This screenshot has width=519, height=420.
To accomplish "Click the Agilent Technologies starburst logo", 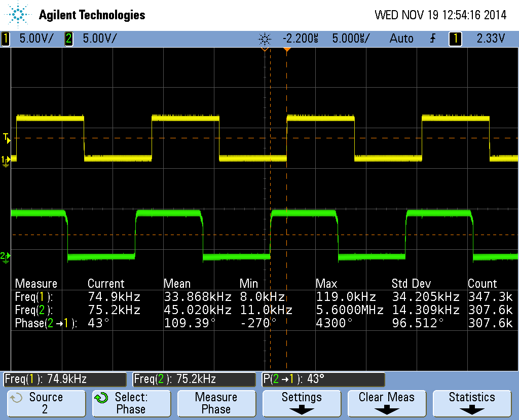I will coord(18,15).
